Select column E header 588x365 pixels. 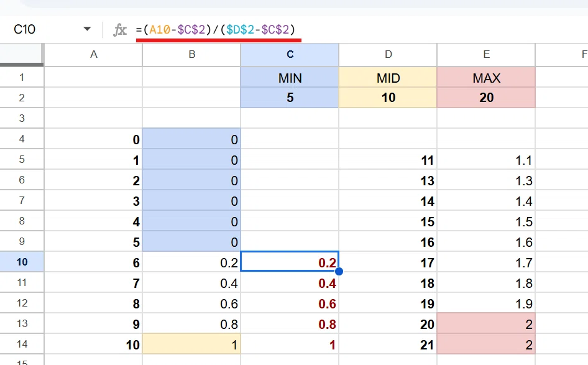[487, 55]
